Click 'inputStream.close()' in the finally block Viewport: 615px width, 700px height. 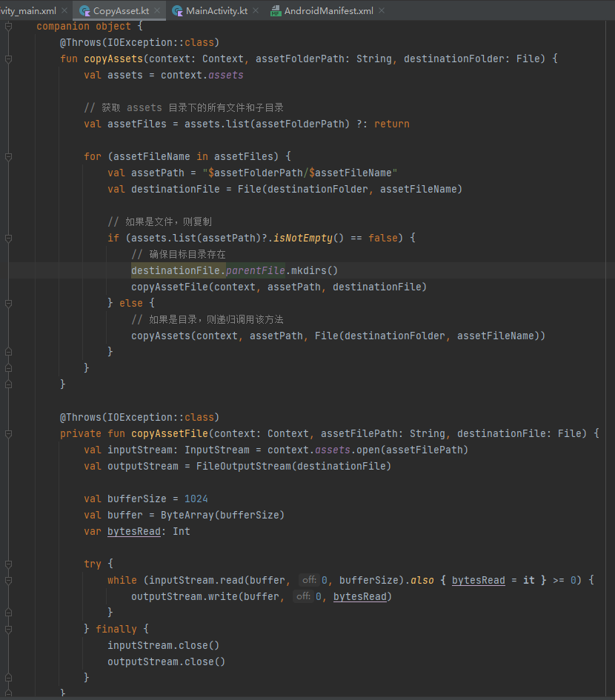(164, 645)
